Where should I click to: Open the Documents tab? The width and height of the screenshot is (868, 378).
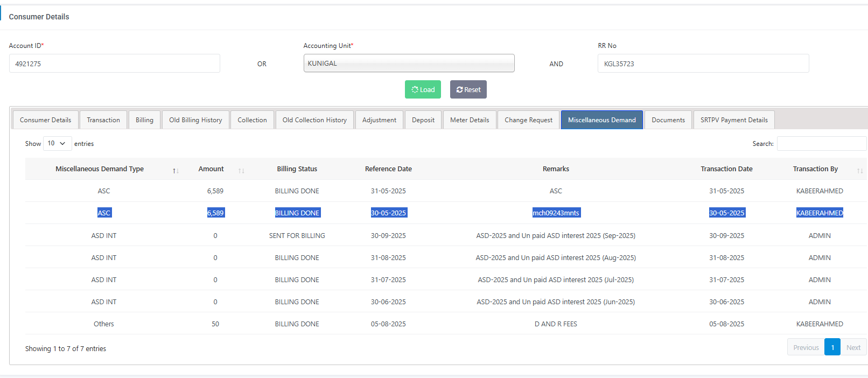click(668, 120)
